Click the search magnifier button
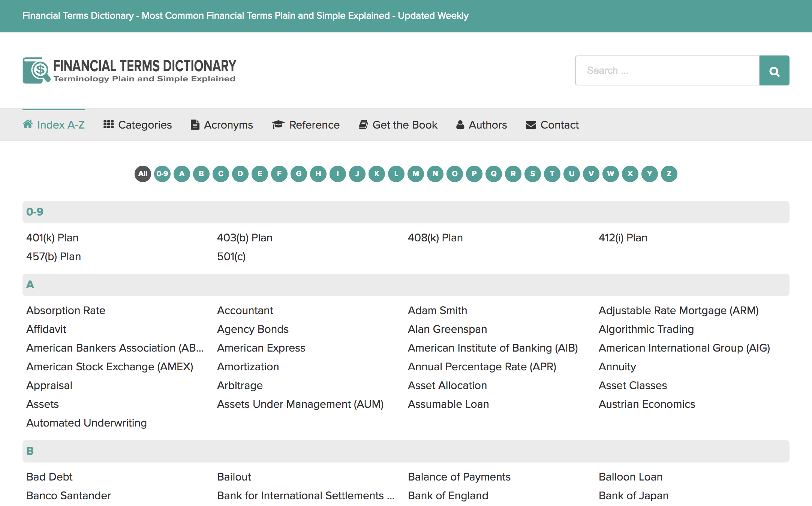 (774, 71)
